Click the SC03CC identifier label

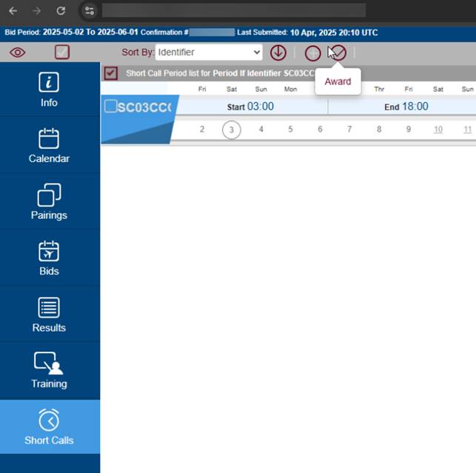[144, 107]
